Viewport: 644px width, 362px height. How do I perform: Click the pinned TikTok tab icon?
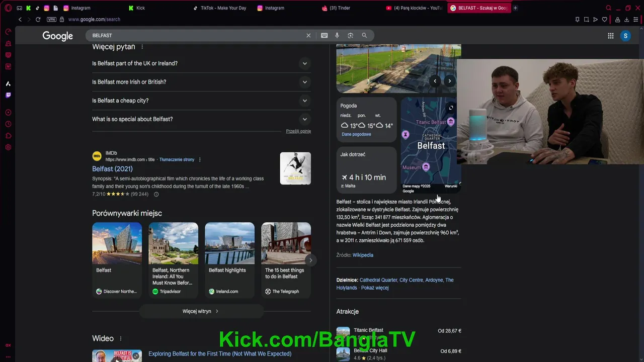pos(37,8)
